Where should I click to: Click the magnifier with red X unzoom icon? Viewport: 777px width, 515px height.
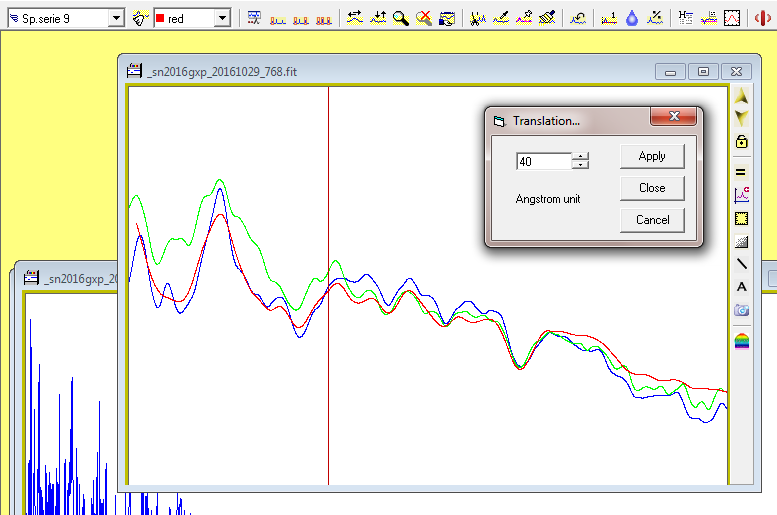(x=424, y=18)
